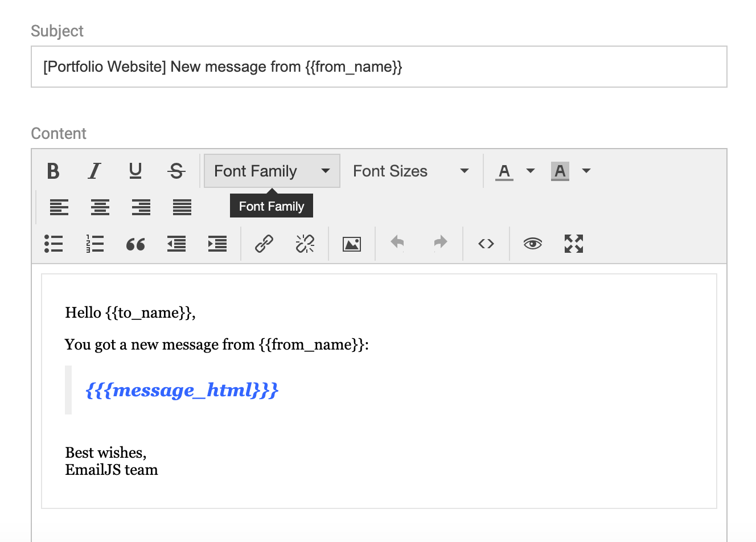Viewport: 756px width, 542px height.
Task: Open the Font Sizes dropdown
Action: click(410, 171)
